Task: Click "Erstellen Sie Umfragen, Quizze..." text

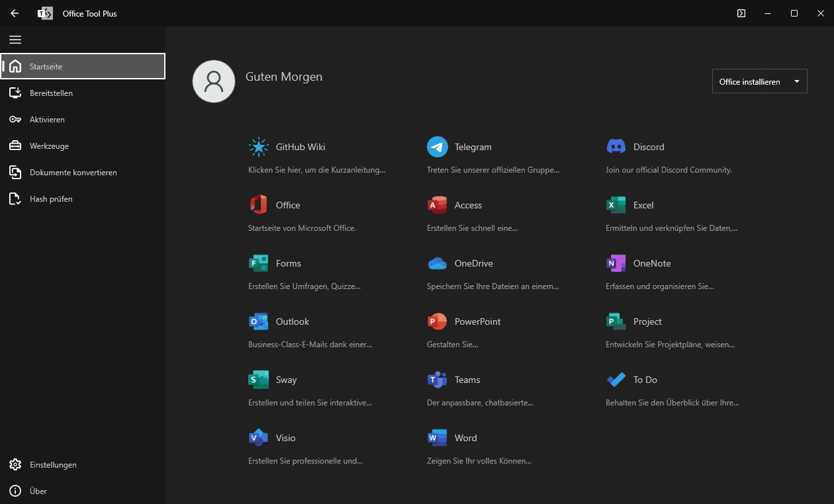Action: pos(304,286)
